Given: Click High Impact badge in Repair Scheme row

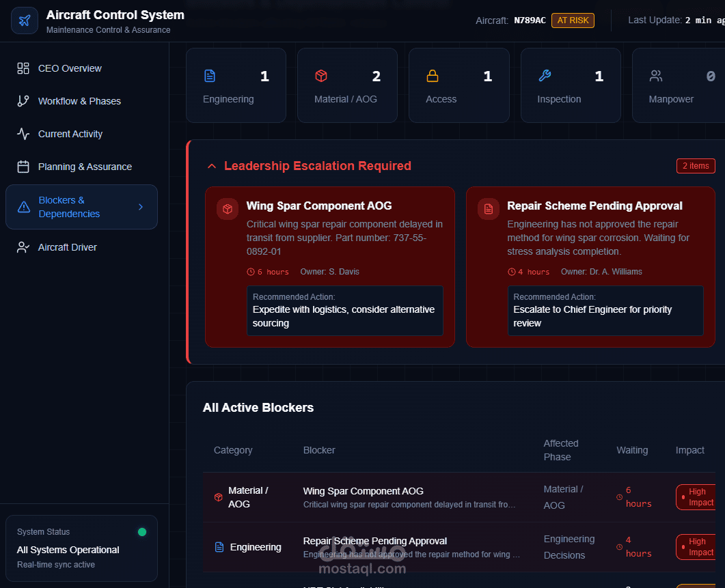Looking at the screenshot, I should click(x=697, y=547).
